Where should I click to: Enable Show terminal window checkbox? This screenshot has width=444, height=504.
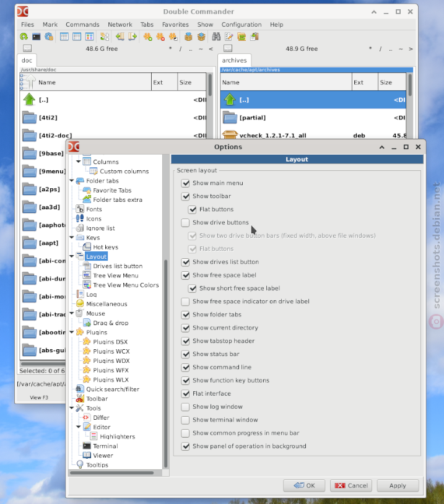pyautogui.click(x=185, y=420)
